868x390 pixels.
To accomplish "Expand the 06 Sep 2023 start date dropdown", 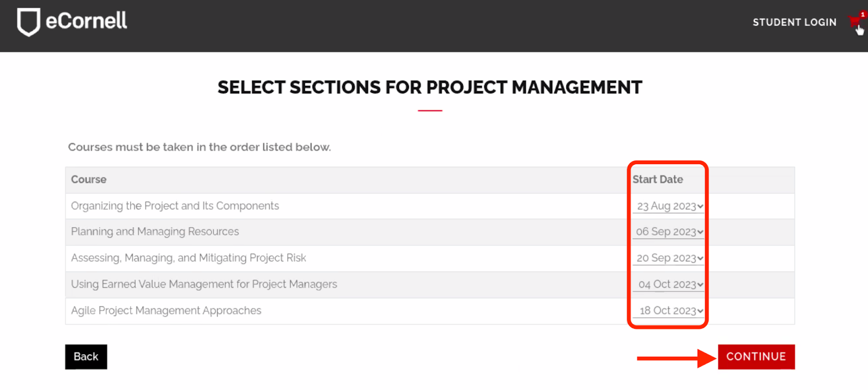I will (x=669, y=232).
